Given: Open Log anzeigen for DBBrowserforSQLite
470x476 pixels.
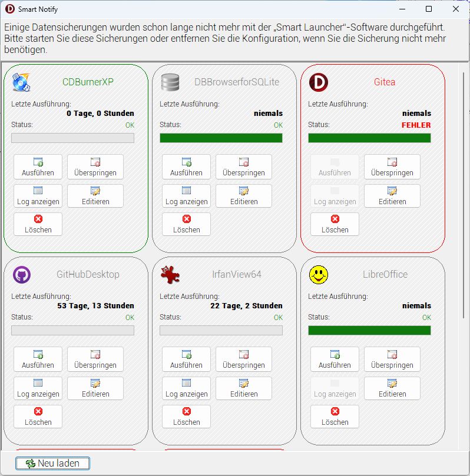Looking at the screenshot, I should coord(186,196).
